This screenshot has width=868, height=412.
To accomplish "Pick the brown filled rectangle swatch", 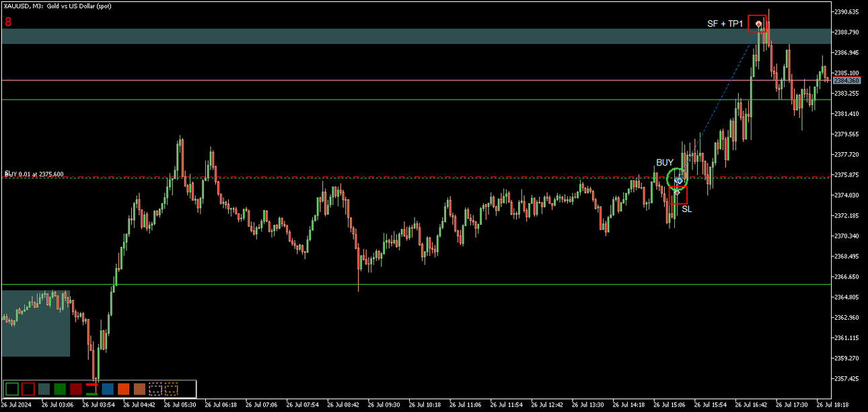I will click(139, 388).
